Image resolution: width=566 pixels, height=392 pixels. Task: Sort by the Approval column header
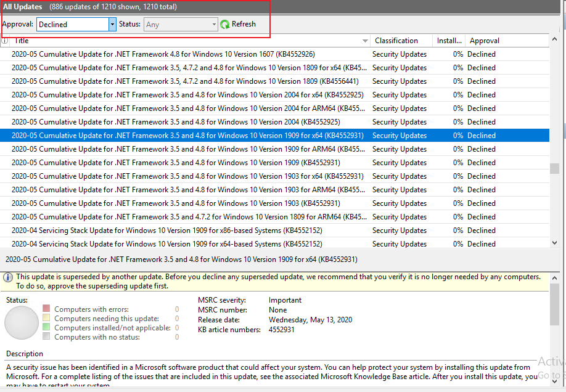click(507, 41)
